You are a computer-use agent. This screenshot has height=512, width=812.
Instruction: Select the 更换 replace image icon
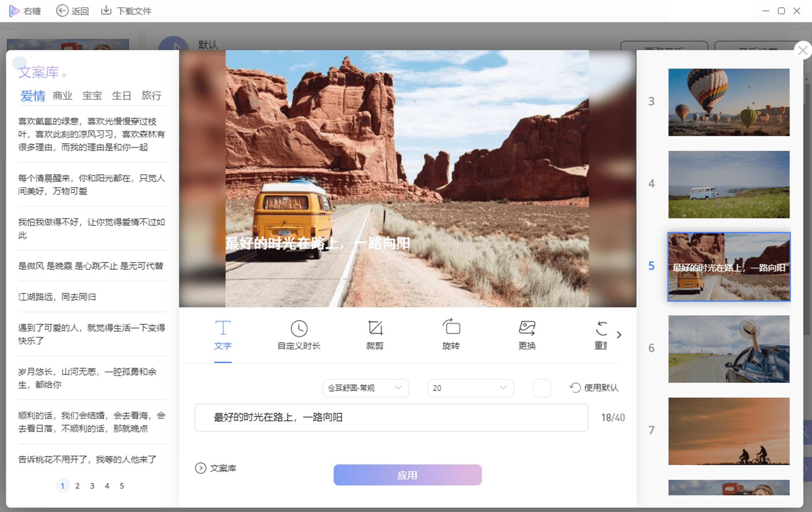[527, 328]
